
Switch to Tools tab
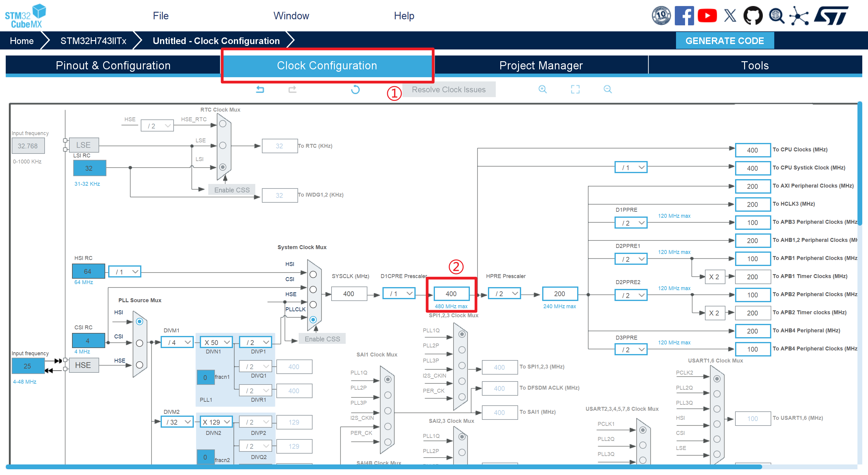click(755, 65)
